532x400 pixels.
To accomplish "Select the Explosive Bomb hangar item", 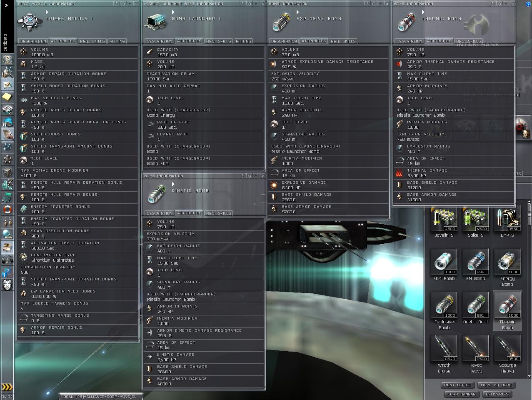I will 444,311.
